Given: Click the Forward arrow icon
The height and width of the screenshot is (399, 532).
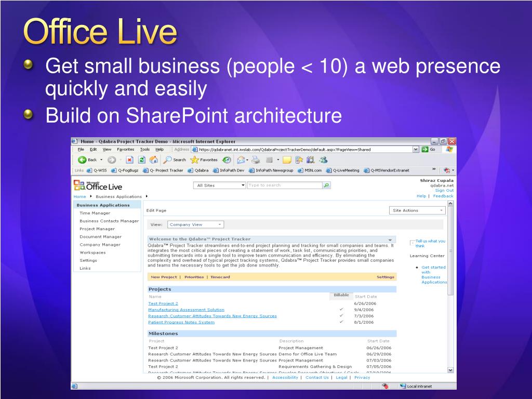Looking at the screenshot, I should coord(111,160).
